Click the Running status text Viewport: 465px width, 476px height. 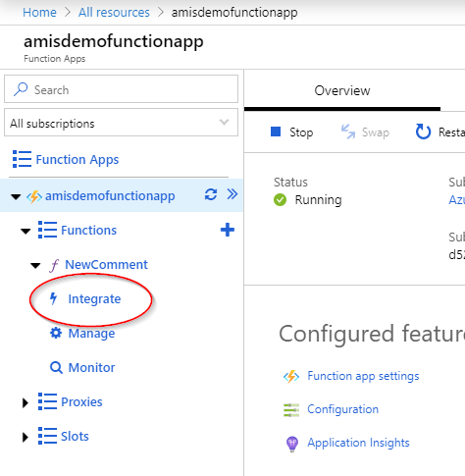pos(318,199)
